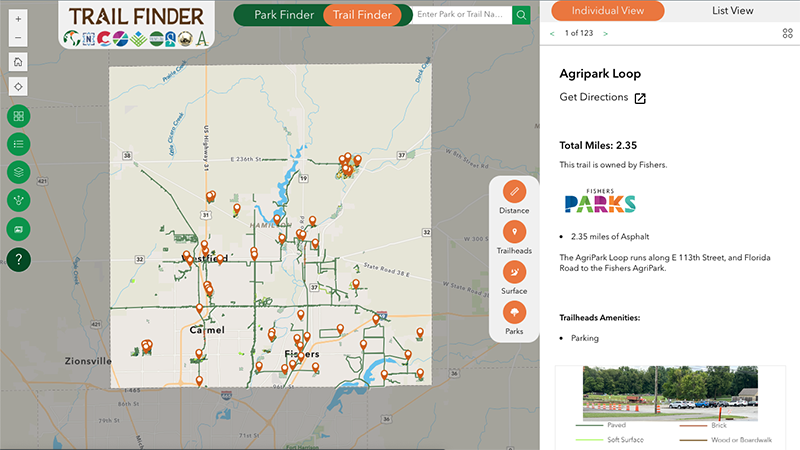
Task: Click the 'E 236th St' road label
Action: [x=246, y=159]
